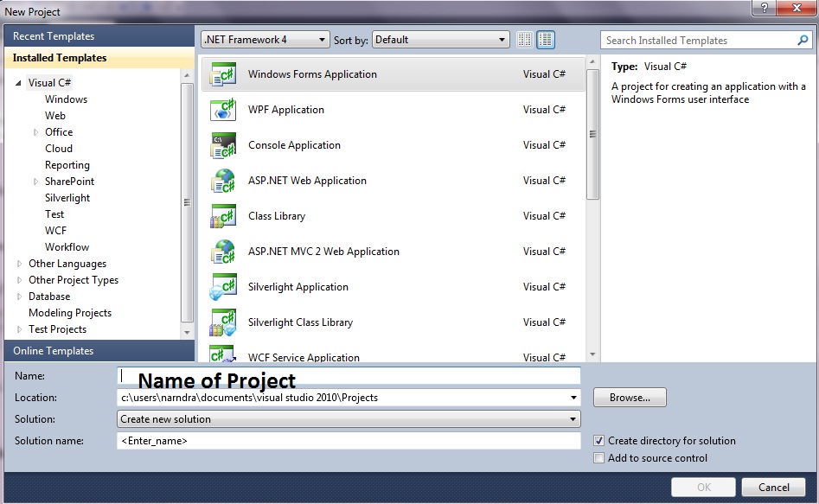Select the ASP.NET Web Application icon

[223, 181]
